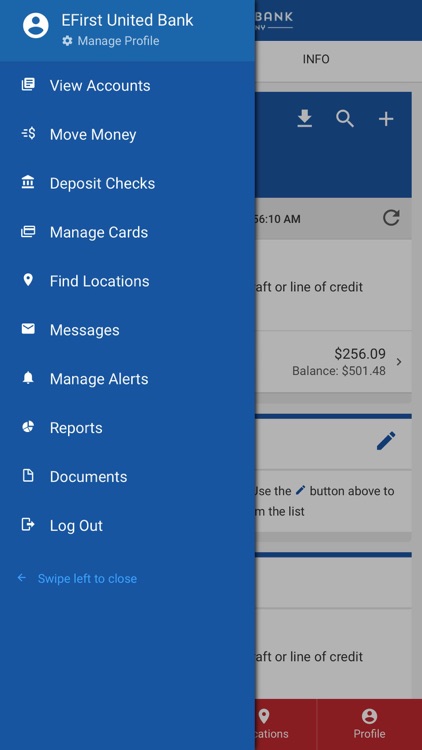This screenshot has height=750, width=422.
Task: Switch to the INFO tab
Action: click(x=316, y=59)
